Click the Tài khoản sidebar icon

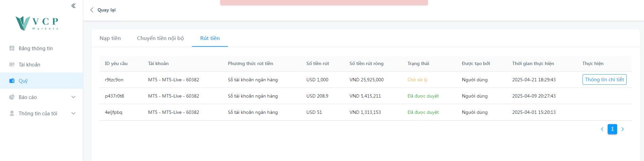tap(12, 65)
